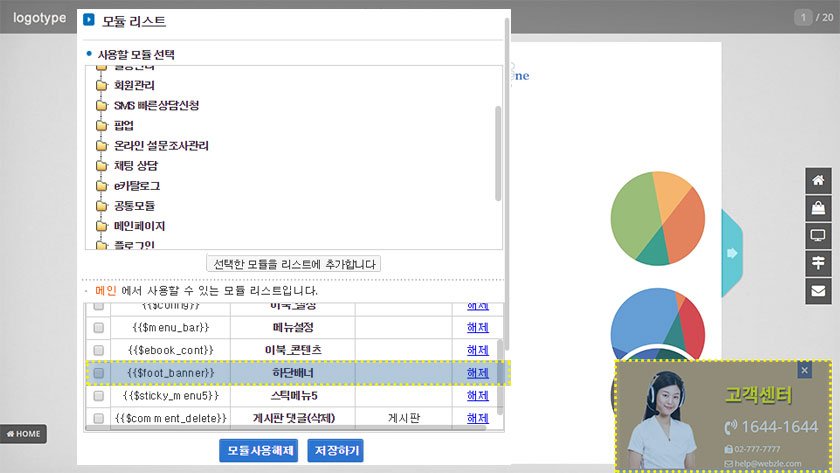Tick the {{$menu_bar}} row checkbox

[98, 328]
